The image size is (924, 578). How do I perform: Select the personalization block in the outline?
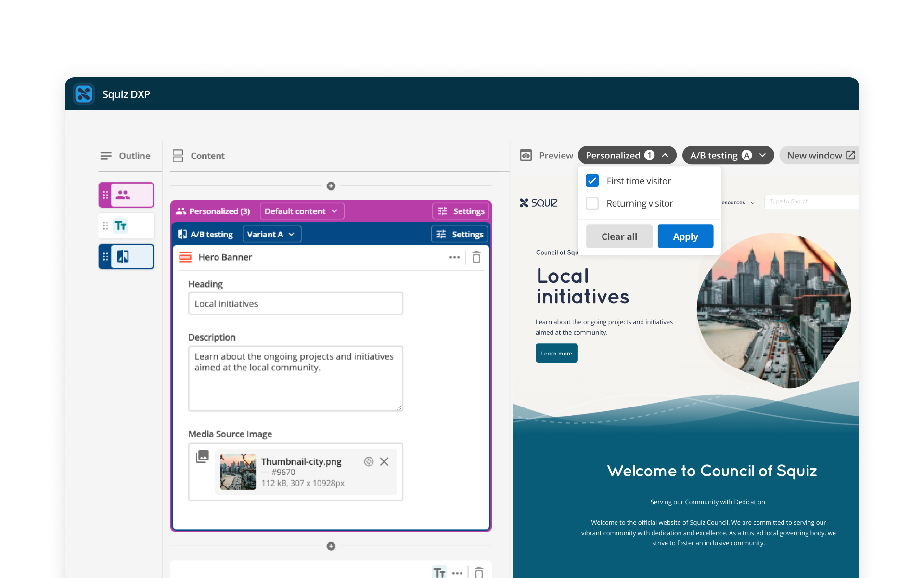(x=127, y=195)
